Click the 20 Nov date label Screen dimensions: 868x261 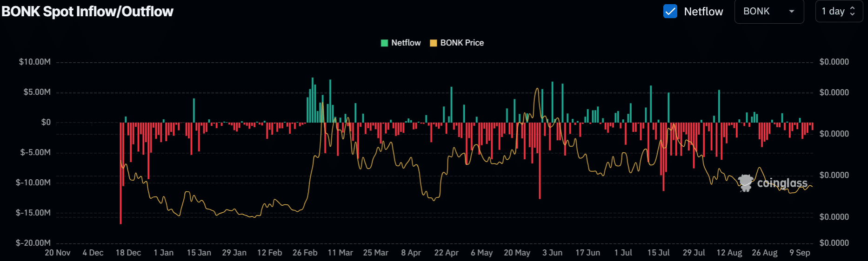point(58,253)
